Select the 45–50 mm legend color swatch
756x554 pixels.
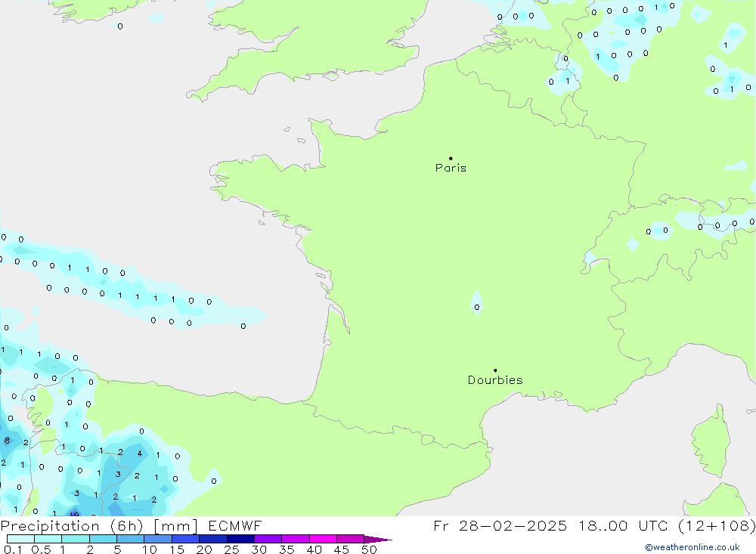[x=351, y=539]
